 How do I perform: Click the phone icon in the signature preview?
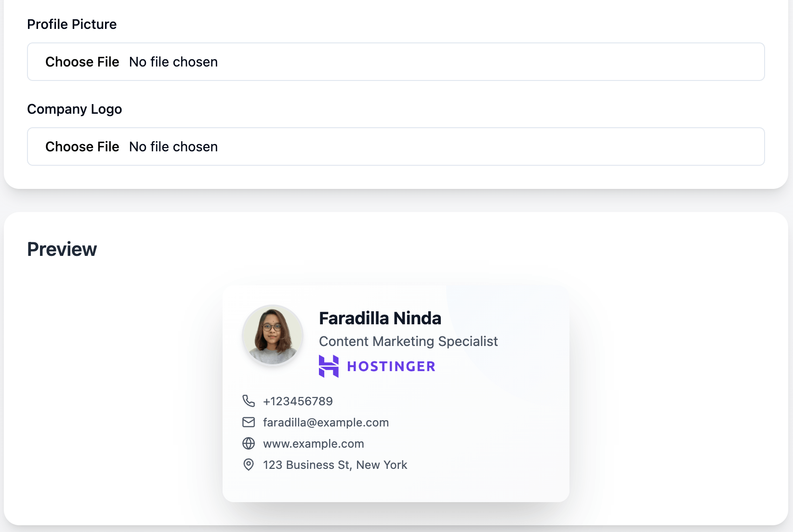[x=249, y=400]
